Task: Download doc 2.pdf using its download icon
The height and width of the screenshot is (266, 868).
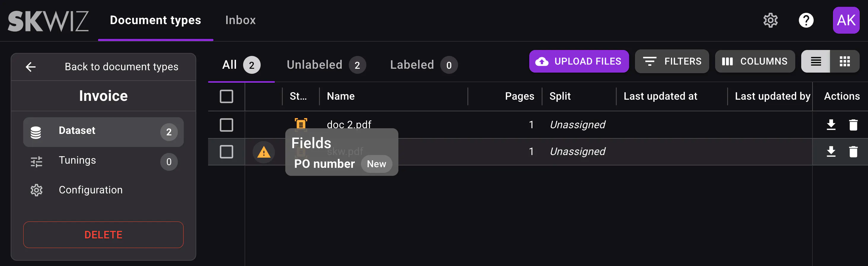Action: click(831, 125)
